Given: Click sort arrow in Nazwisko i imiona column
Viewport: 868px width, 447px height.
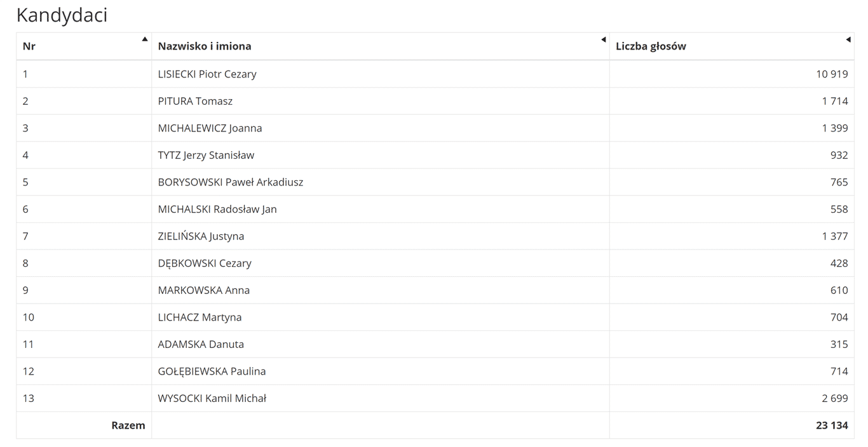Looking at the screenshot, I should [x=603, y=39].
